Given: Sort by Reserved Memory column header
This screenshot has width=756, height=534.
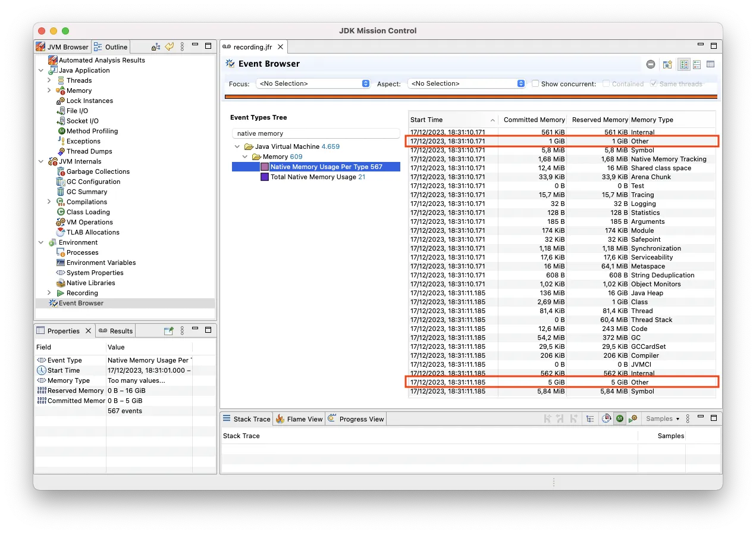Looking at the screenshot, I should click(598, 120).
